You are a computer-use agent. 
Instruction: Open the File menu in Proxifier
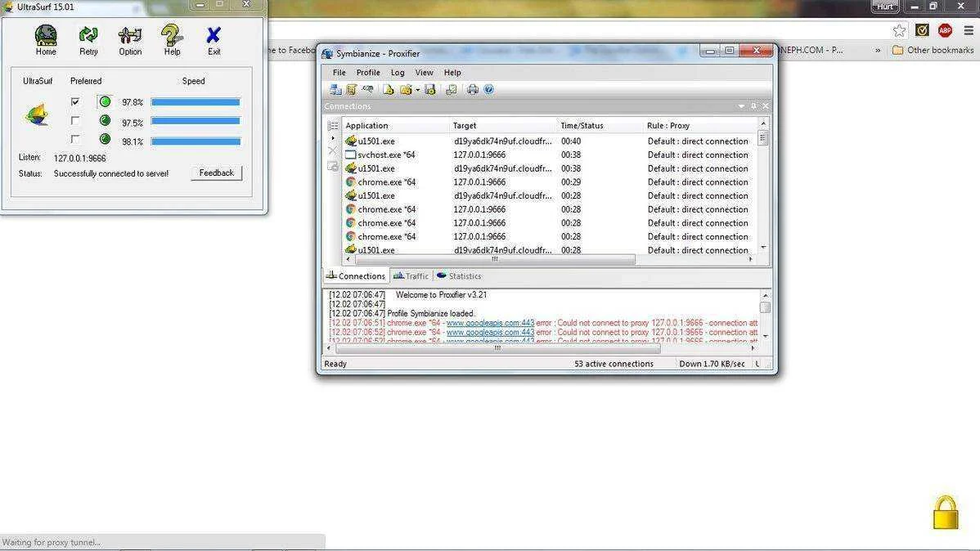pyautogui.click(x=339, y=73)
